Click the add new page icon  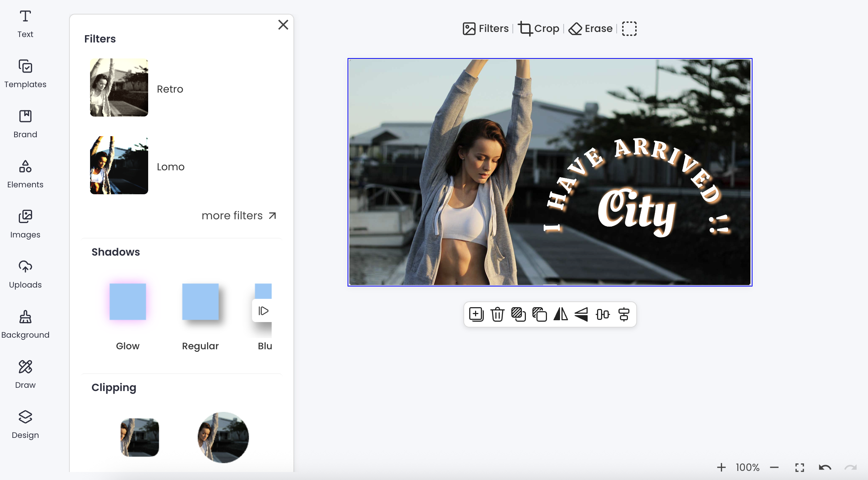coord(476,314)
